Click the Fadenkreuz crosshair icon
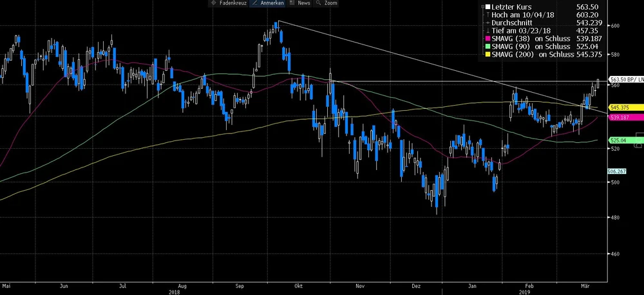644x295 pixels. (x=213, y=3)
